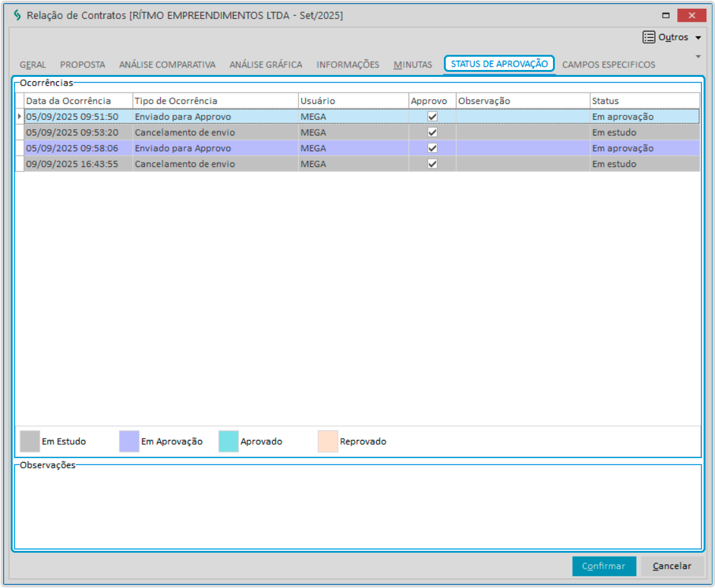The image size is (715, 588).
Task: Open the PROPOSTA tab
Action: (x=83, y=65)
